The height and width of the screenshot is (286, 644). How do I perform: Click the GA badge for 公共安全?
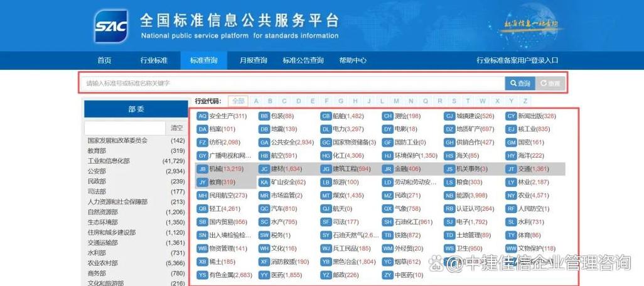point(264,143)
